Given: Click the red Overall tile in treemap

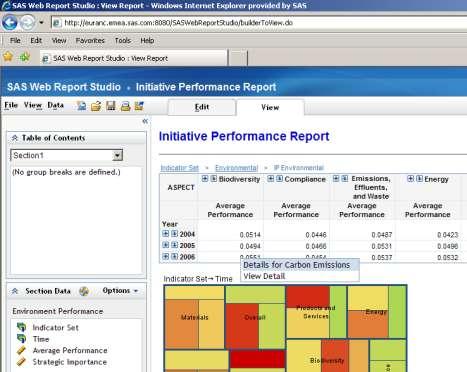Looking at the screenshot, I should pyautogui.click(x=242, y=326).
